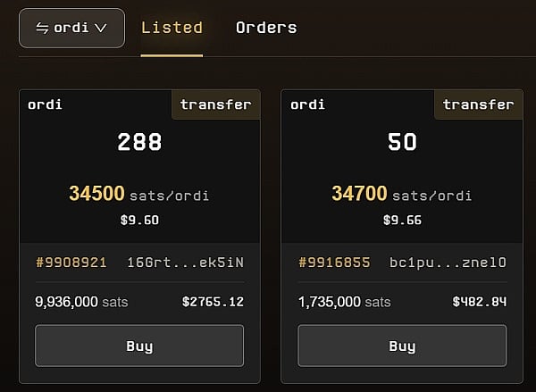Buy the 50 ordi listing
Viewport: 536px width, 392px height.
(402, 346)
